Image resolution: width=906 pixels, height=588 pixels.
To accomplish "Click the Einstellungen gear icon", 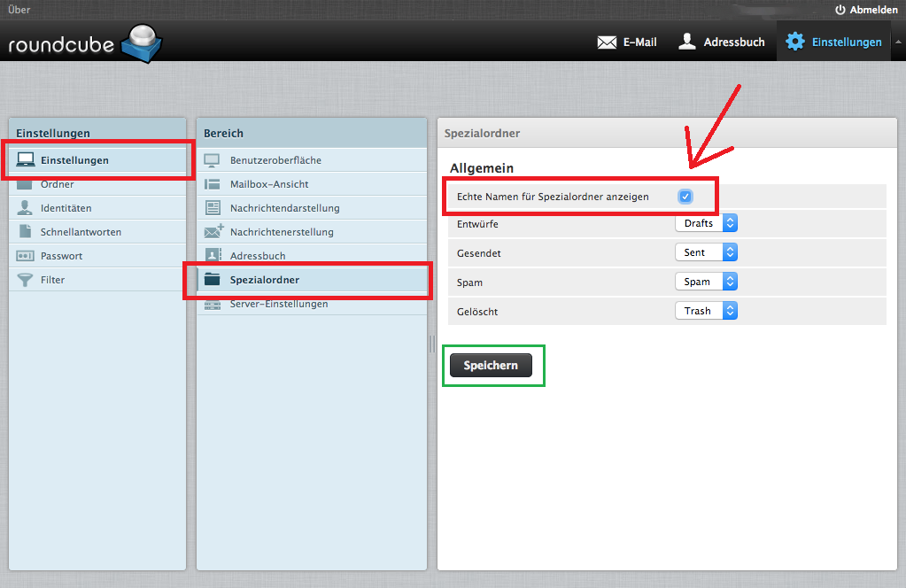I will click(x=795, y=42).
